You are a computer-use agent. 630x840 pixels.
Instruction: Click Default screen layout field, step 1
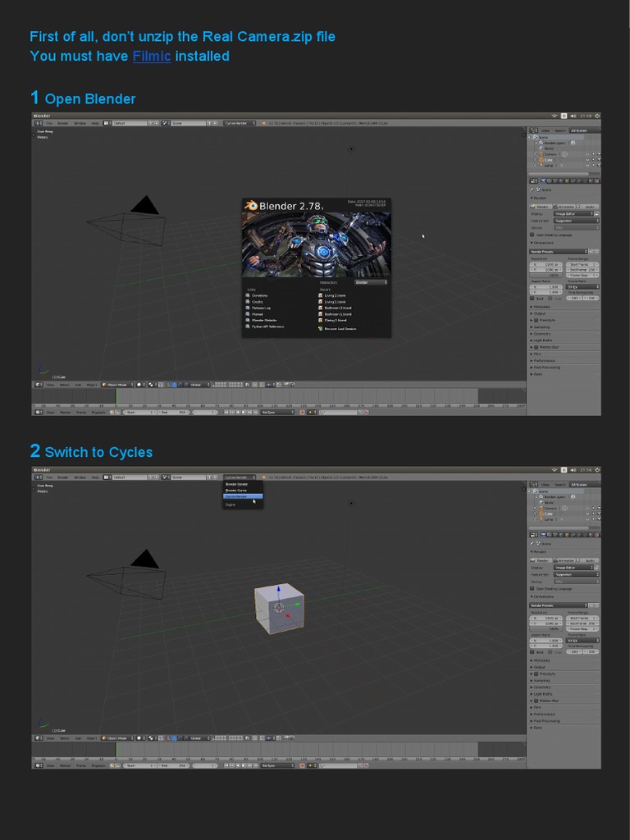point(130,123)
